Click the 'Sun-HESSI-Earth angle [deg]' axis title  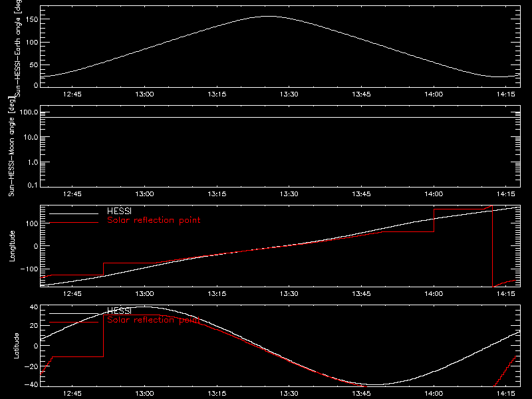[x=19, y=48]
